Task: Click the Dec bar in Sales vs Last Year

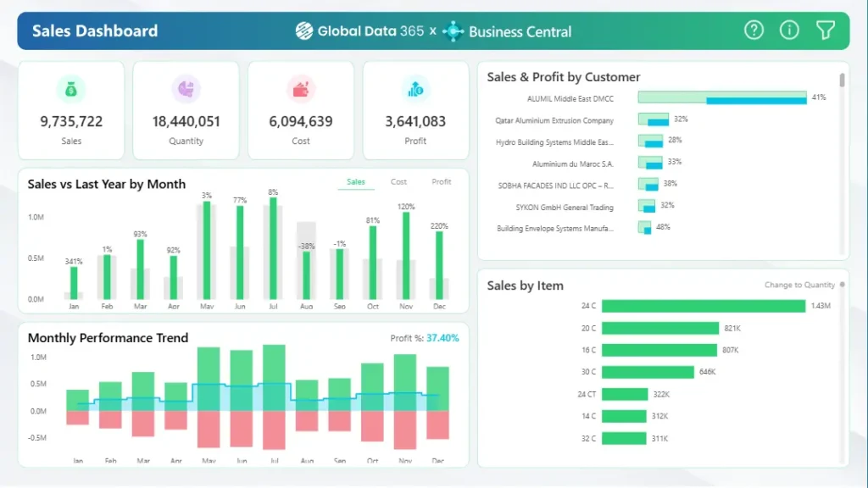Action: (x=439, y=265)
